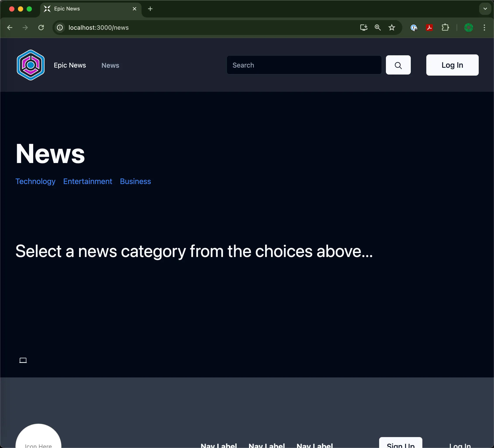Select the Business news category
This screenshot has height=448, width=494.
click(x=135, y=181)
